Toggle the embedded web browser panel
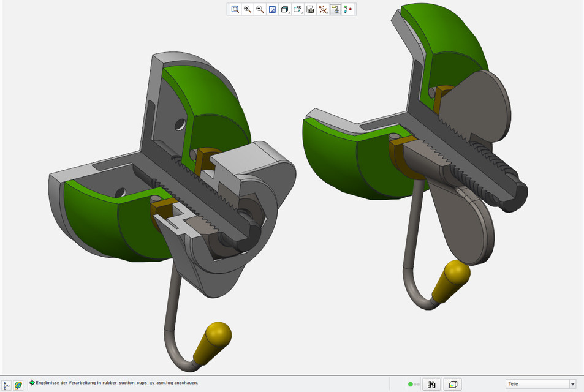This screenshot has height=392, width=584. pos(18,385)
